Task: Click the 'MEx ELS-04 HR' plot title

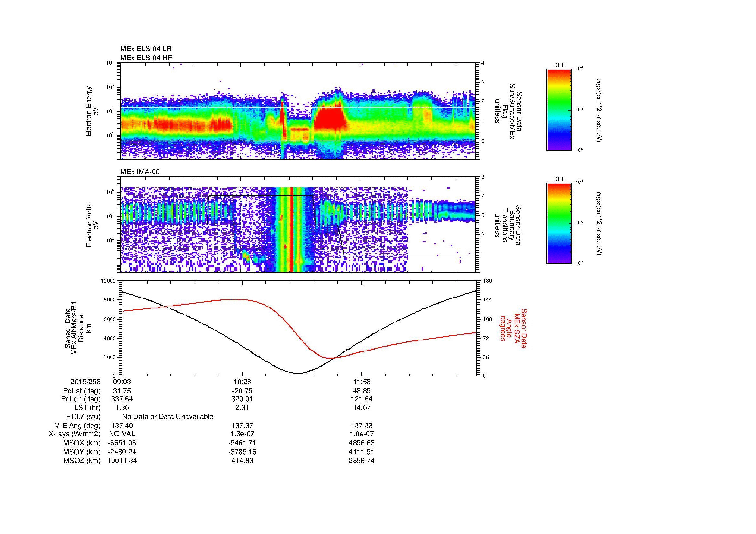Action: [x=146, y=58]
